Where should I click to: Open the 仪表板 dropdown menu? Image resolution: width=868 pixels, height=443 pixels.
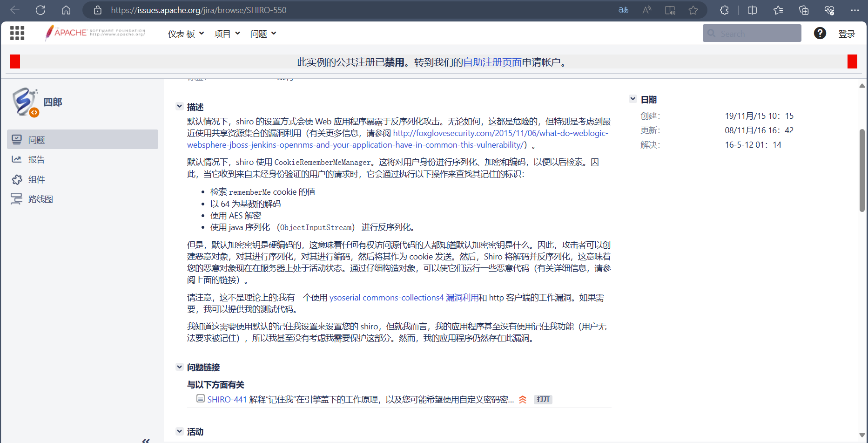tap(186, 34)
